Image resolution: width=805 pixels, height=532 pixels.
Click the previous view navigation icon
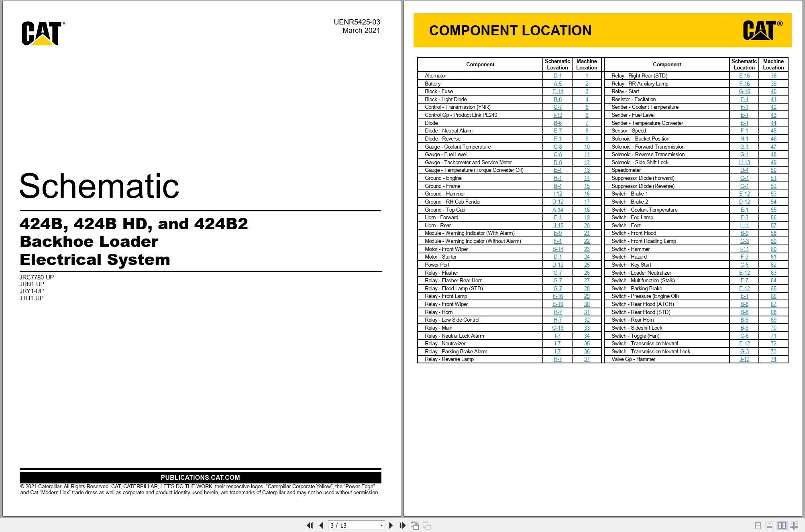point(415,525)
